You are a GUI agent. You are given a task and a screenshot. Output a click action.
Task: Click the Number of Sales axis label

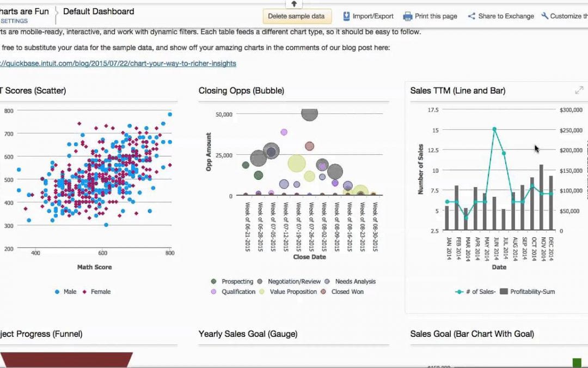pyautogui.click(x=420, y=170)
